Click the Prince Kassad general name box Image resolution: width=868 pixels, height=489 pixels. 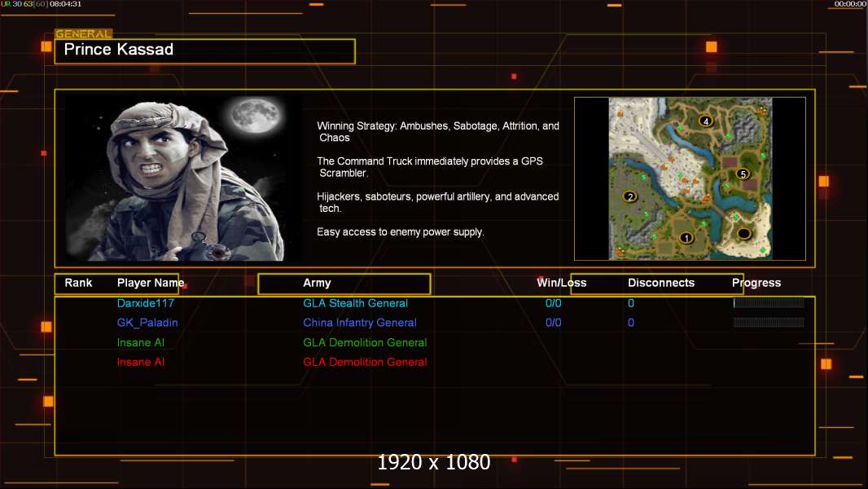(x=205, y=51)
